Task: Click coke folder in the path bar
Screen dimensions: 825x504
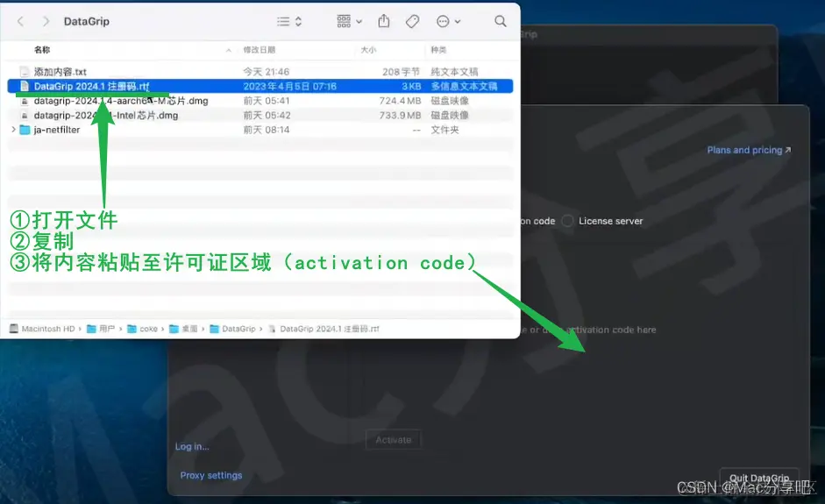Action: [x=143, y=329]
